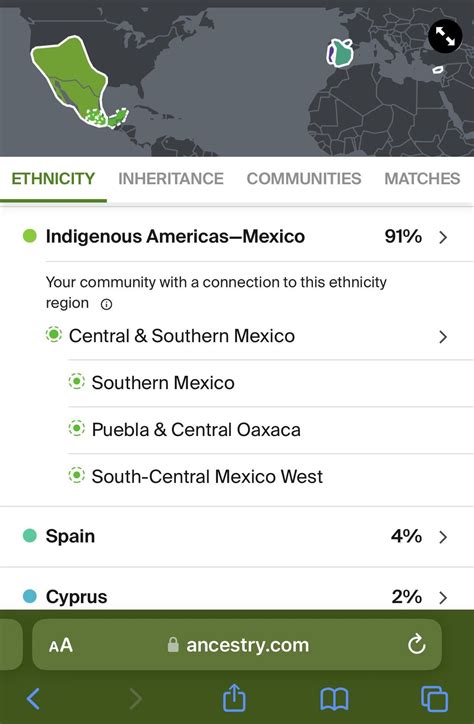Expand the map to fullscreen
This screenshot has height=724, width=474.
pyautogui.click(x=445, y=36)
